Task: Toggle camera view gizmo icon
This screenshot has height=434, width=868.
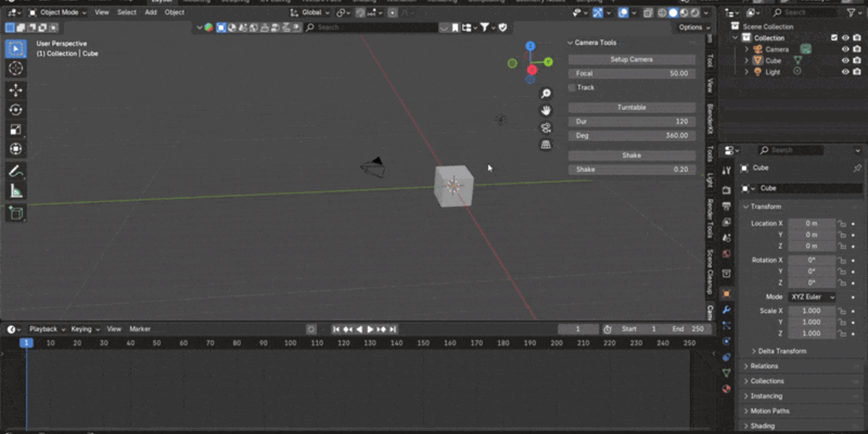Action: (546, 128)
